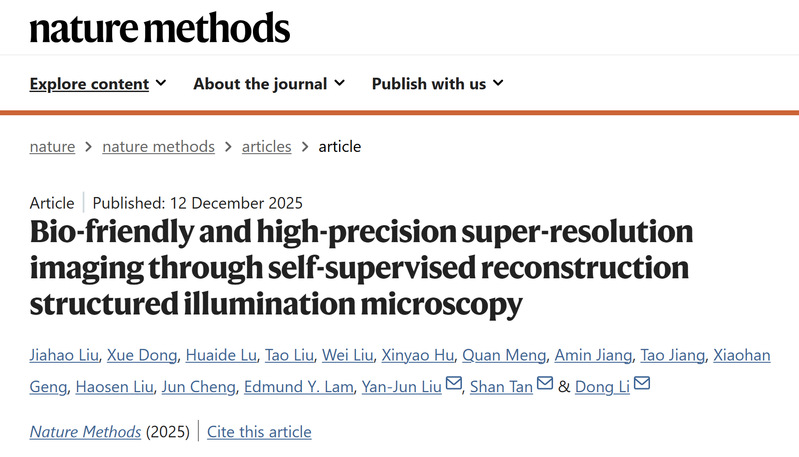
Task: Expand the Publish with us menu
Action: [438, 84]
